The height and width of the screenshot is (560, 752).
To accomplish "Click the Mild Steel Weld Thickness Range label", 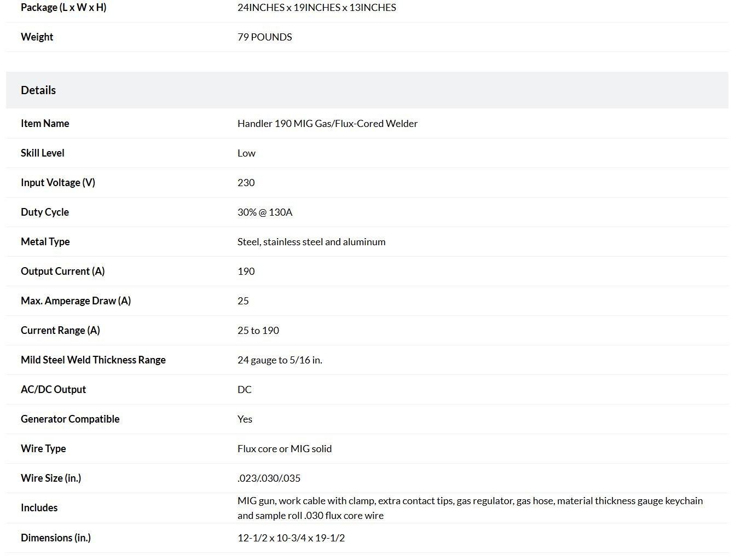I will tap(93, 360).
